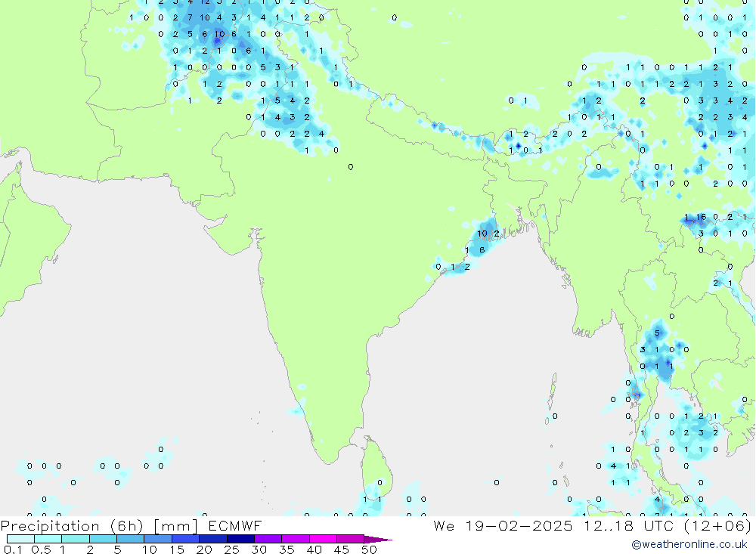Image resolution: width=756 pixels, height=554 pixels.
Task: Click the '[mm]' unit label
Action: tap(176, 526)
